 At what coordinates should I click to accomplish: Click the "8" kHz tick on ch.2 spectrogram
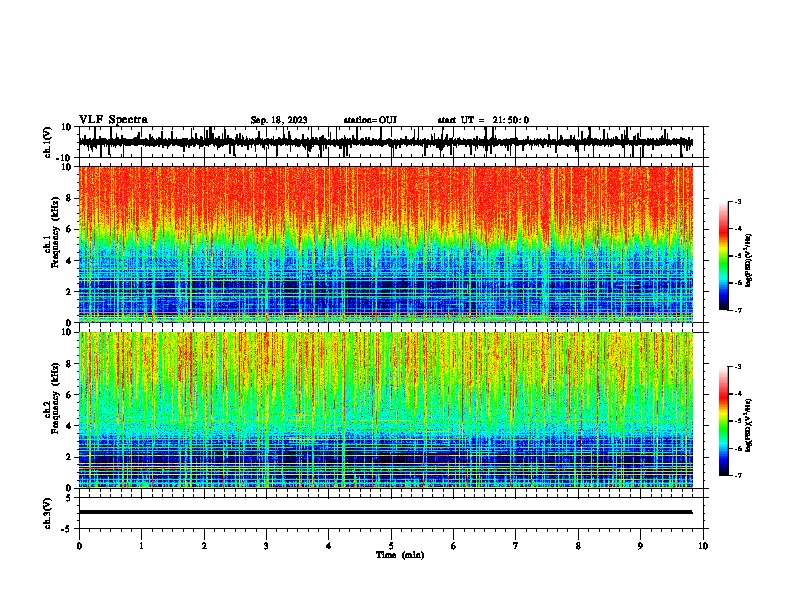coord(69,364)
